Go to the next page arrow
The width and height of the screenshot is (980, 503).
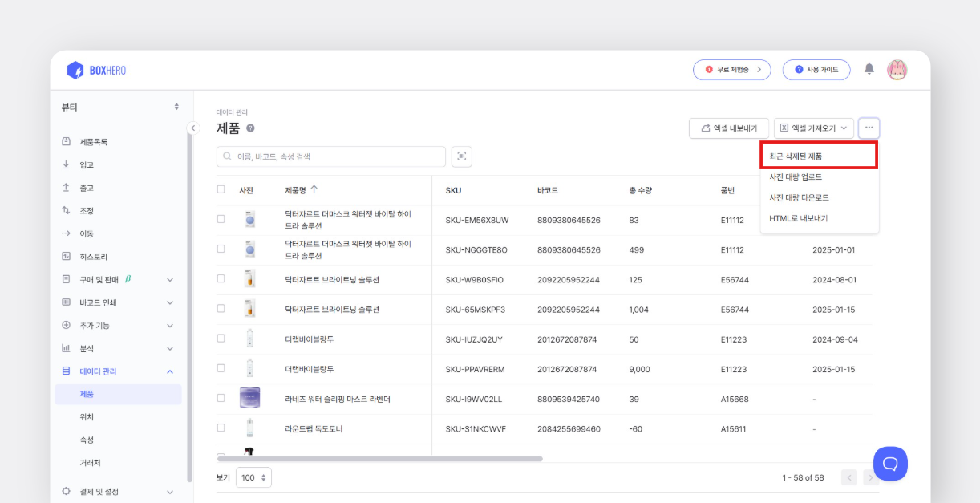[x=871, y=477]
